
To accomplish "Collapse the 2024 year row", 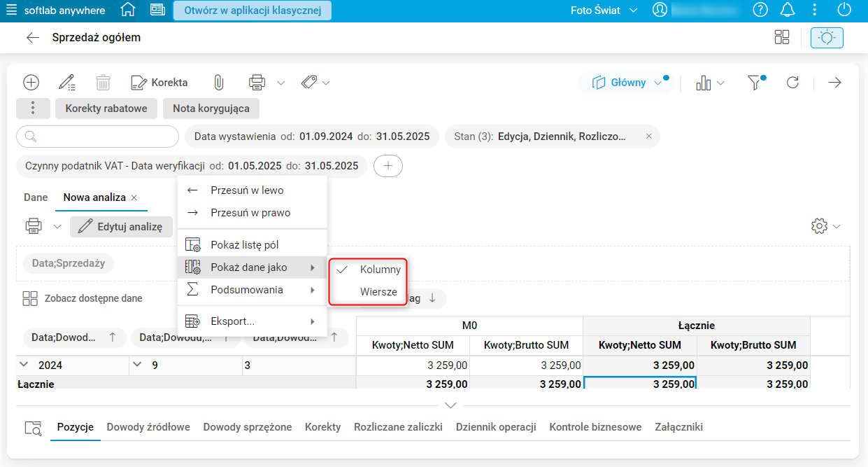I will [24, 365].
